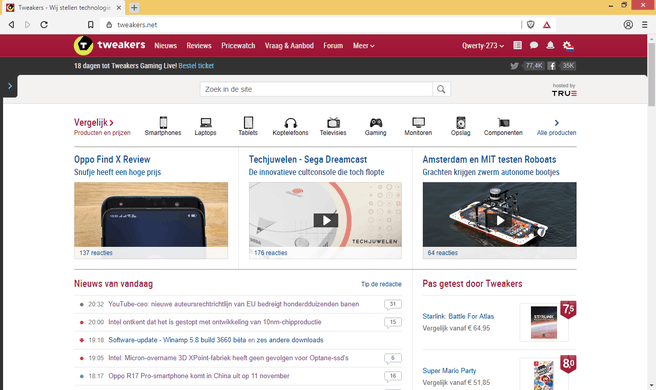Open the Intel 10nm-chipproductie news item
656x390 pixels.
pos(215,322)
